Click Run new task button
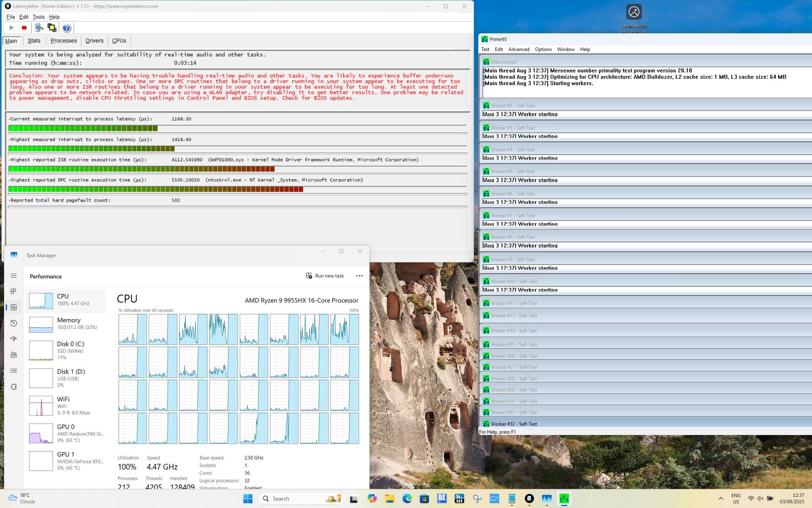This screenshot has height=508, width=812. click(x=325, y=276)
